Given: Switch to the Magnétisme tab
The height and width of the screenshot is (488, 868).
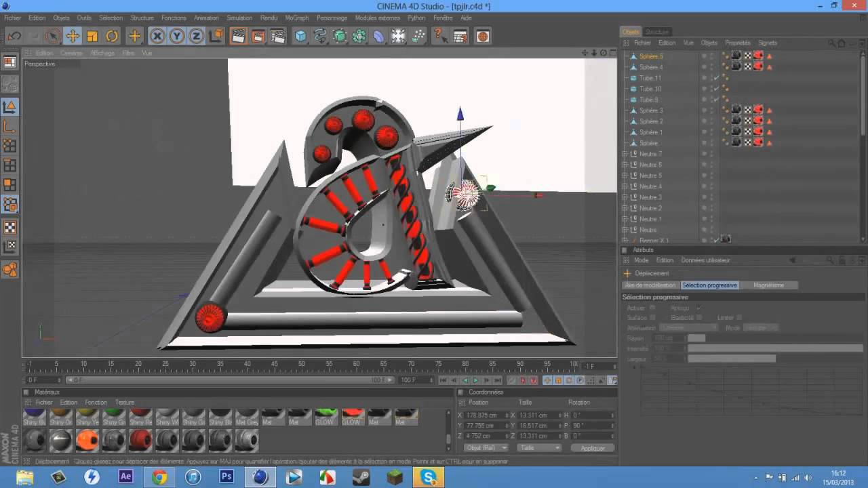Looking at the screenshot, I should coord(768,285).
